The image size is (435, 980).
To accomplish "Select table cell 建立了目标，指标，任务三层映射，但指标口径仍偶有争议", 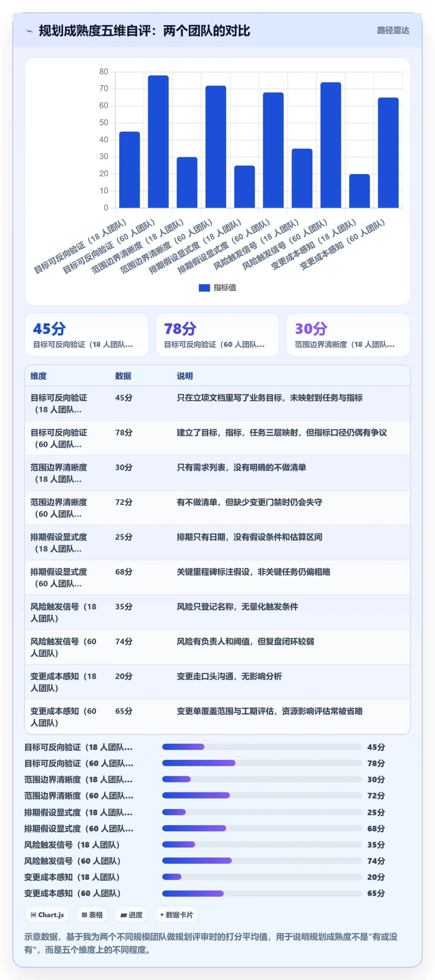I will [x=282, y=433].
